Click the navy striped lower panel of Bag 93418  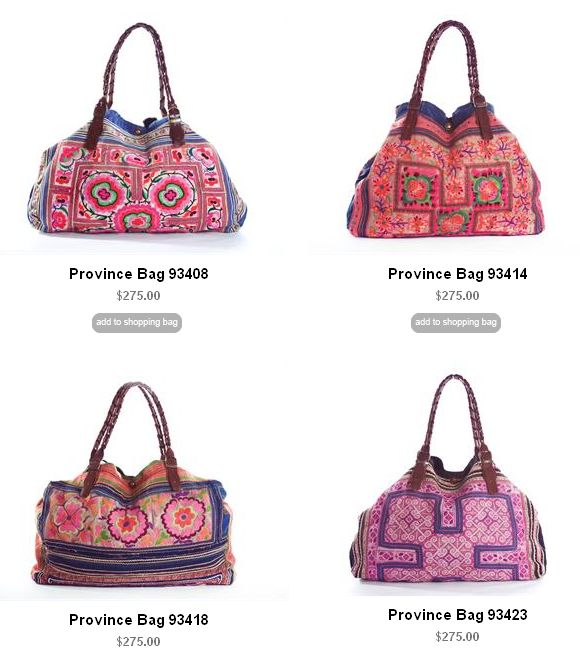[133, 558]
